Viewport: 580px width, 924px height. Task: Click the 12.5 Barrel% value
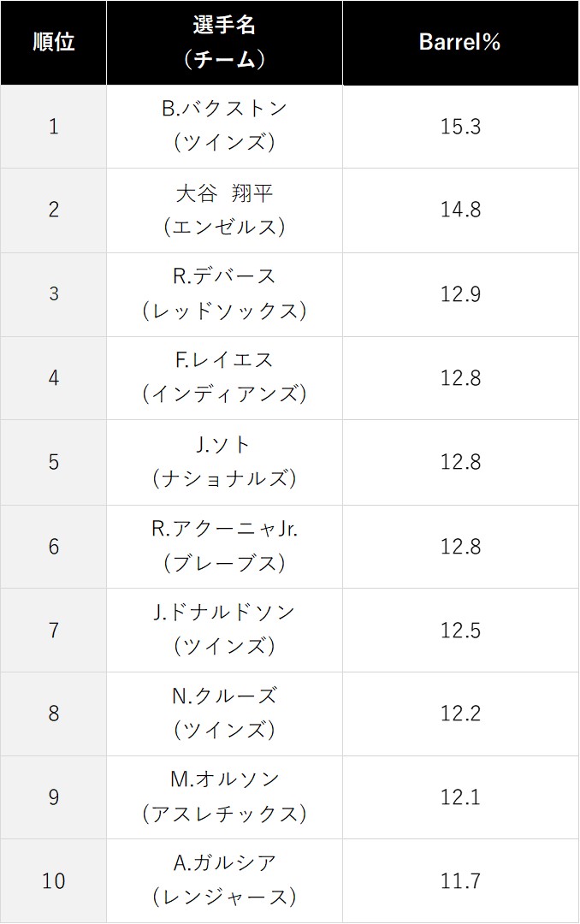point(460,630)
